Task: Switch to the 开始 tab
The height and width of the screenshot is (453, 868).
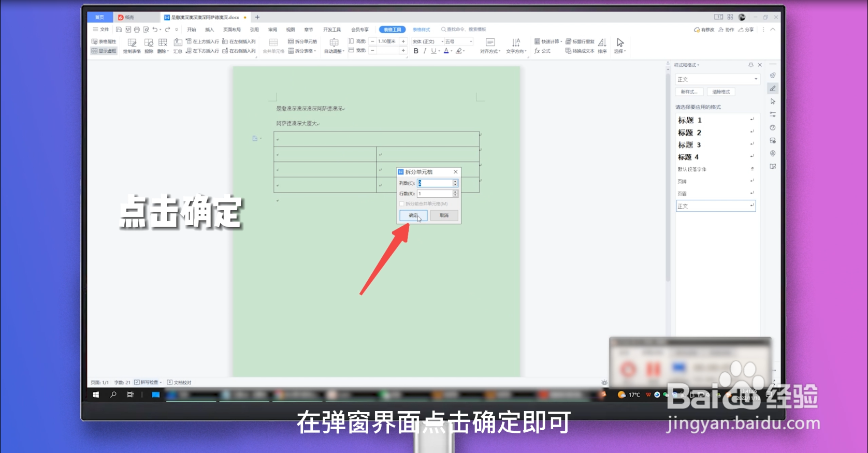Action: point(192,30)
